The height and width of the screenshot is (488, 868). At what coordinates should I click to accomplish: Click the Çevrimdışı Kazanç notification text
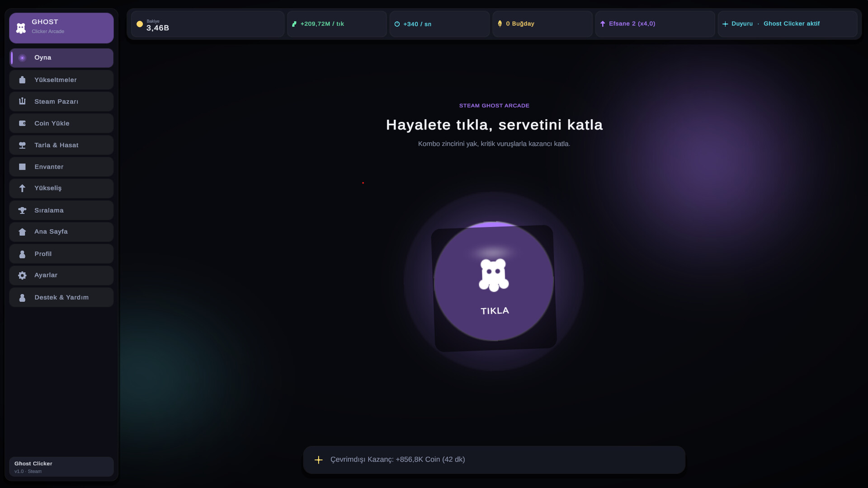[397, 460]
